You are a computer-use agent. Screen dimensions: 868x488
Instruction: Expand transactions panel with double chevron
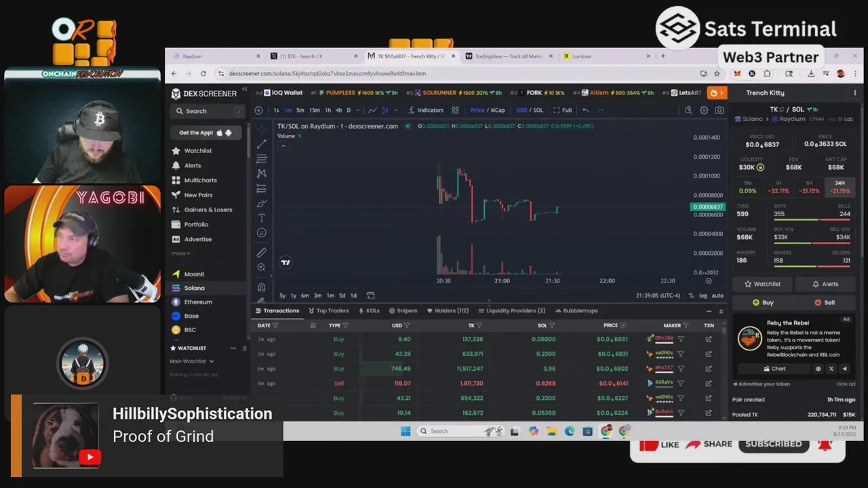721,311
